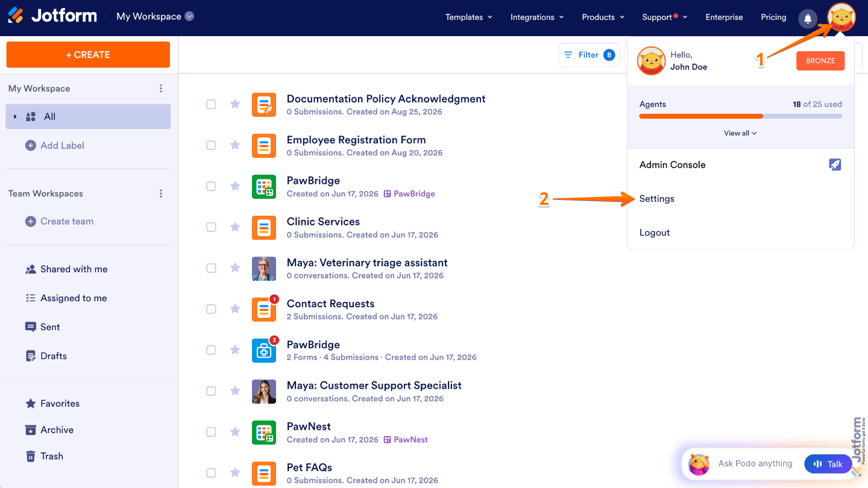Open the notifications bell
This screenshot has height=488, width=868.
point(808,18)
